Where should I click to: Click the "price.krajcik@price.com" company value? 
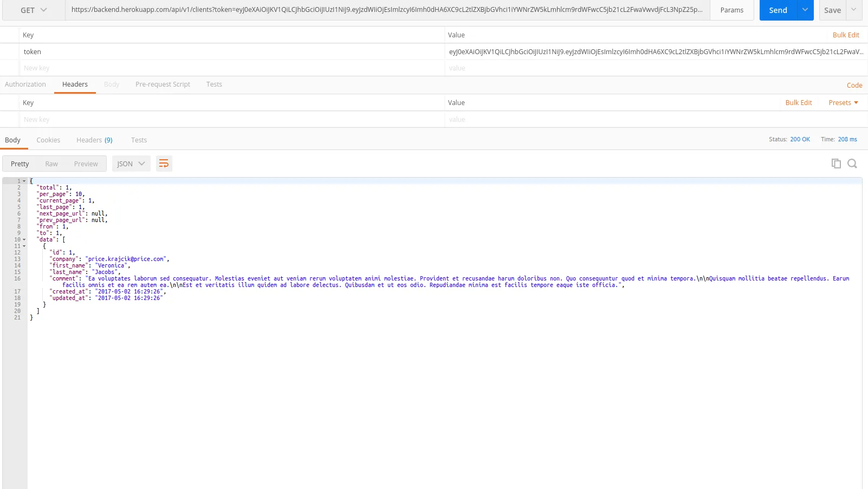coord(125,259)
